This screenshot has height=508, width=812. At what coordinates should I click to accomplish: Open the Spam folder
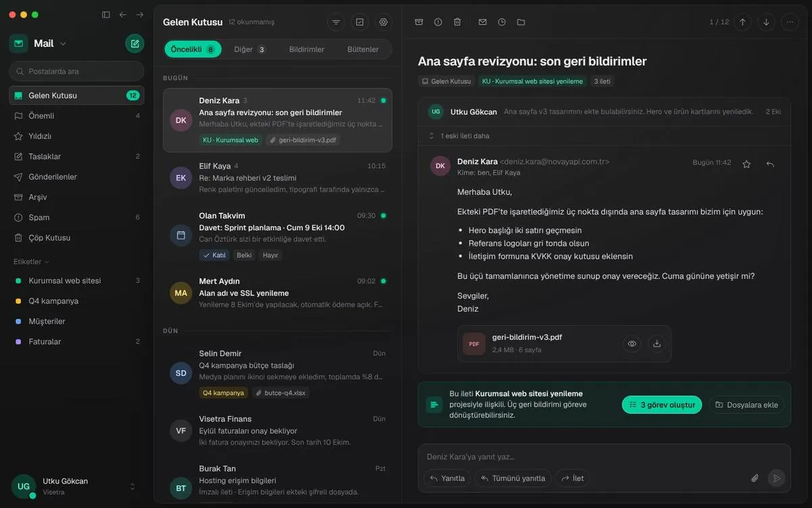(76, 217)
